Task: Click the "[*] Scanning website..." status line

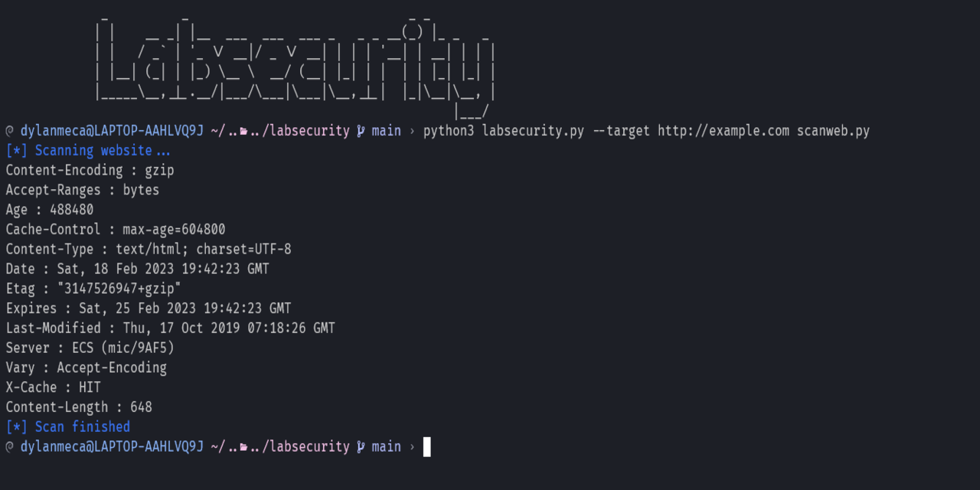Action: click(88, 150)
